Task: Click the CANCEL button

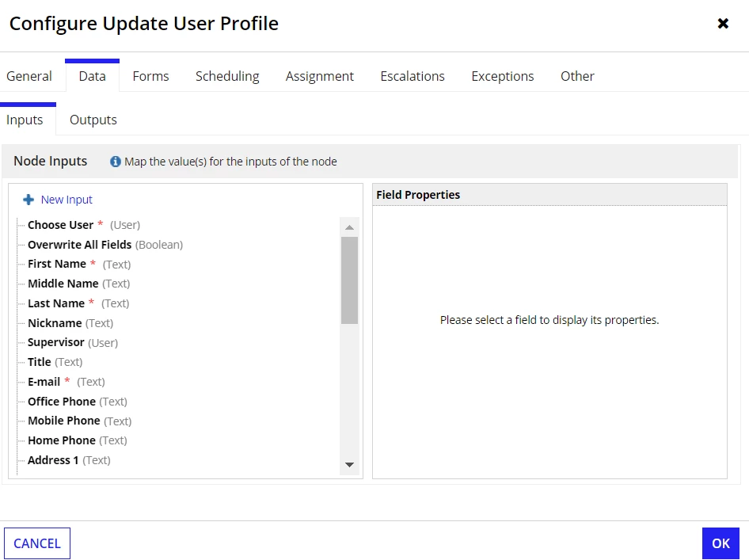Action: [x=37, y=543]
